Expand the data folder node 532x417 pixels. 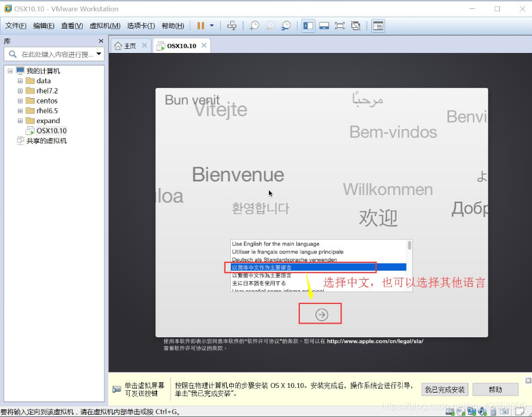click(x=20, y=81)
